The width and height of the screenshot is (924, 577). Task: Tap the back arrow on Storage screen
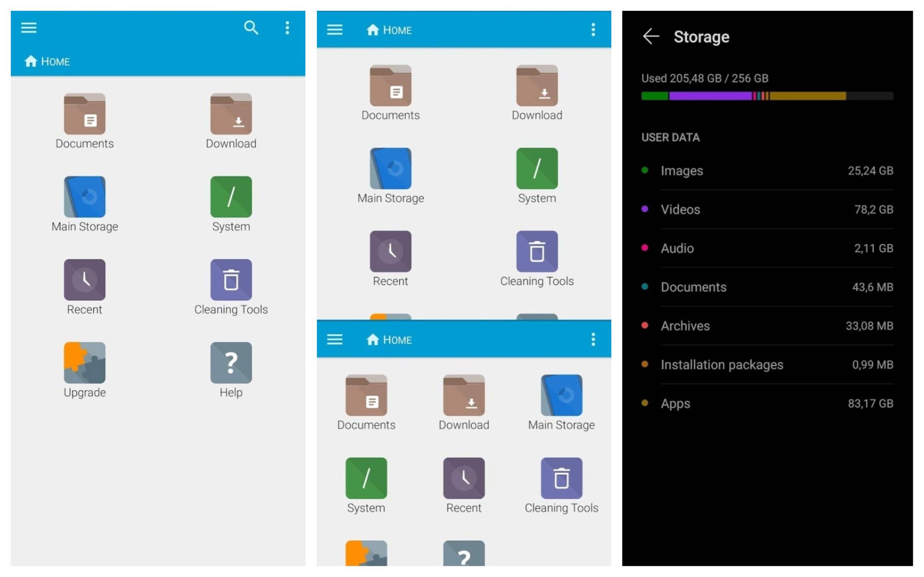pyautogui.click(x=650, y=36)
